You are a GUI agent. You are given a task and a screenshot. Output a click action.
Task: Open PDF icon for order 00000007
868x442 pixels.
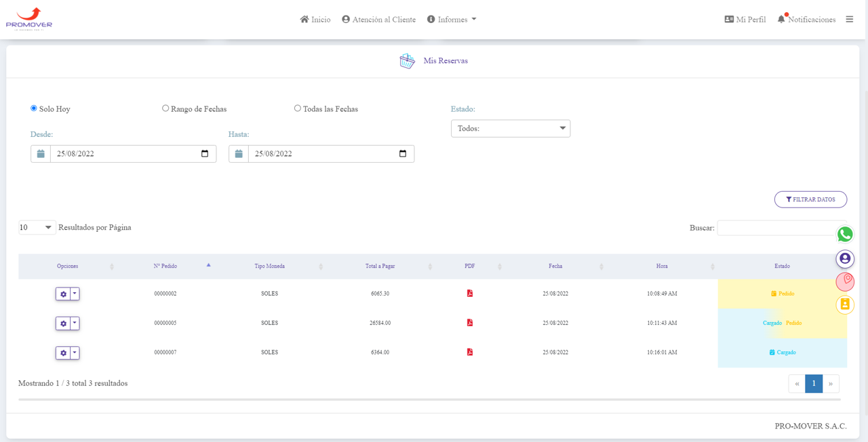coord(469,352)
